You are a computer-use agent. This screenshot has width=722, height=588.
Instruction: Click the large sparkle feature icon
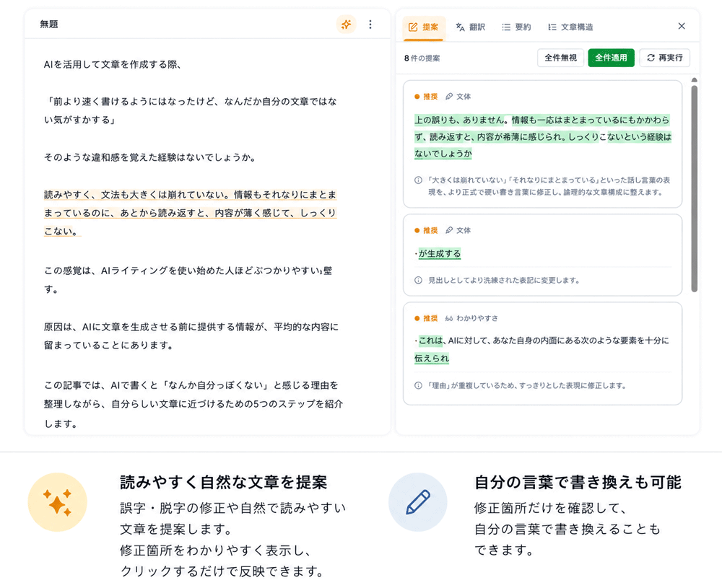coord(58,502)
